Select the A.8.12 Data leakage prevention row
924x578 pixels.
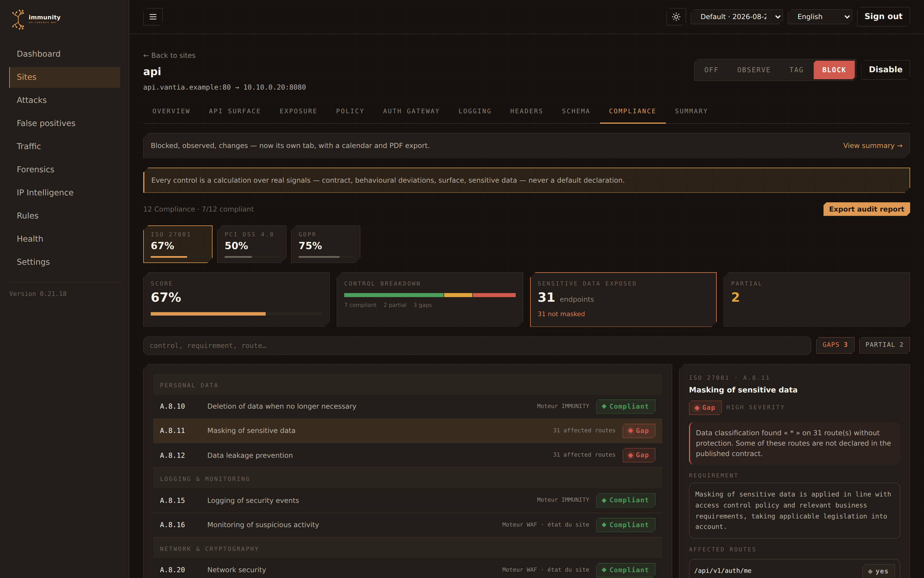[407, 455]
